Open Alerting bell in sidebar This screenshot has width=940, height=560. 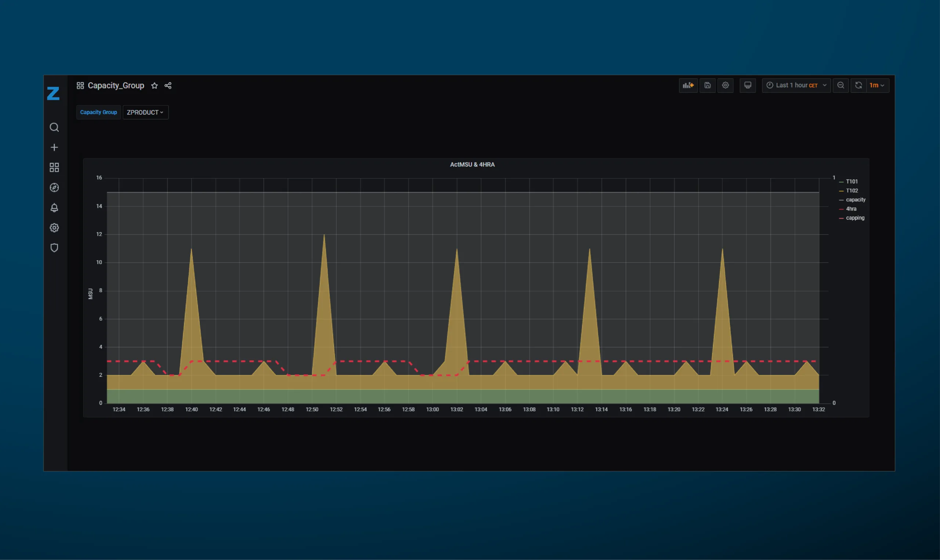point(54,208)
